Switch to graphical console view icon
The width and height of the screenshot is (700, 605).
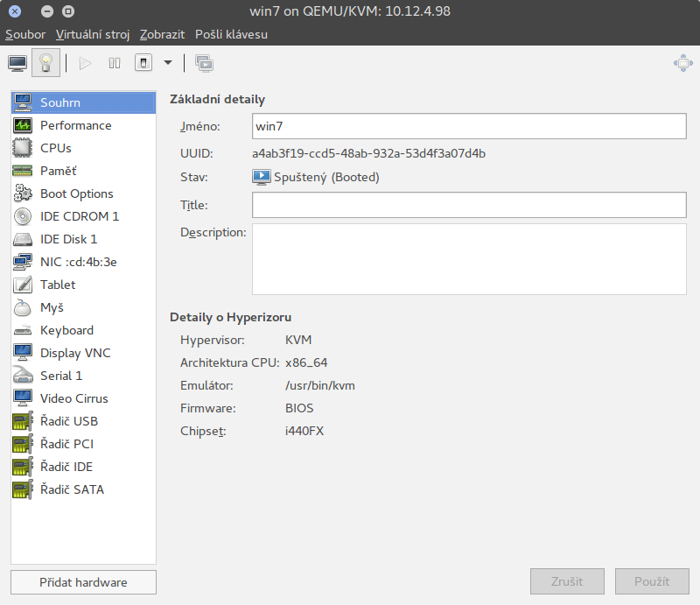coord(17,63)
